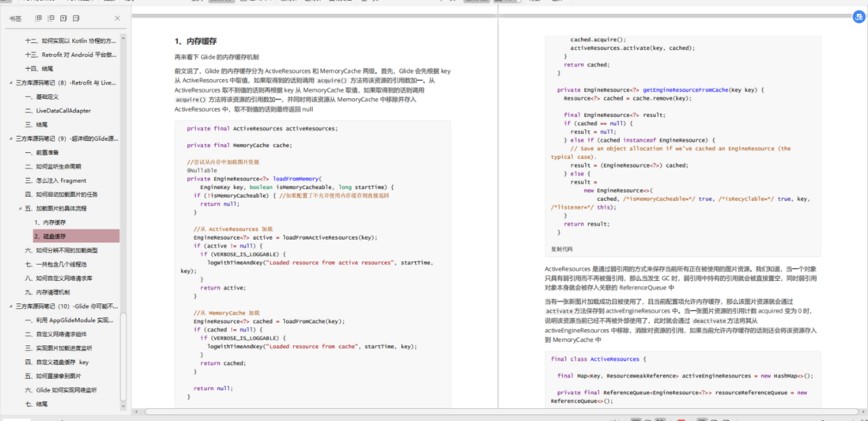The width and height of the screenshot is (868, 421).
Task: Click the 书签 panel title
Action: [15, 18]
